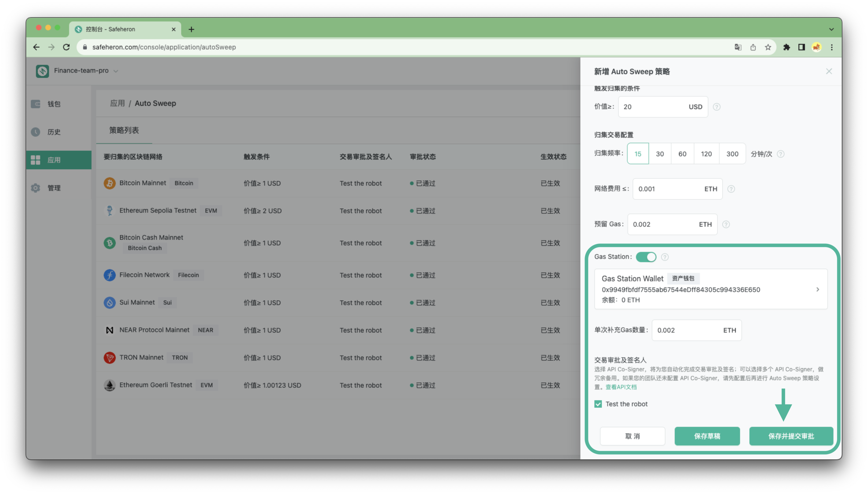Click the 保存并提交审批 button
This screenshot has width=868, height=494.
pos(791,436)
